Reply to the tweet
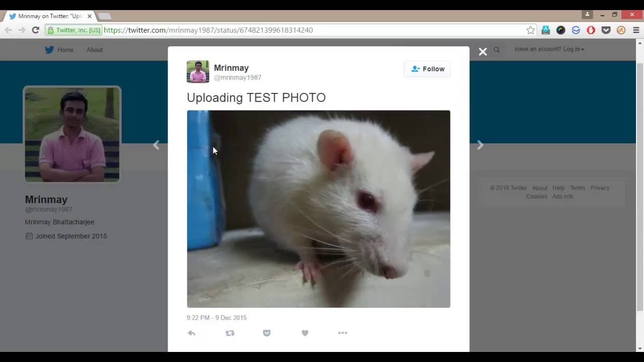 (191, 333)
